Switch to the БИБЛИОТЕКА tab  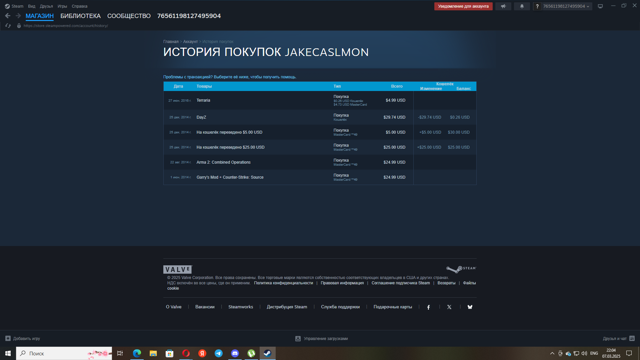click(80, 16)
